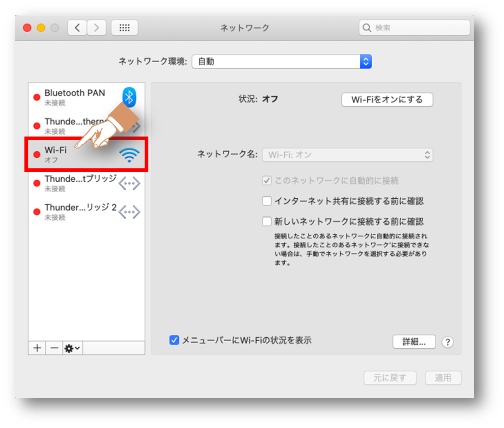This screenshot has width=504, height=428.
Task: Open the ネットワーク名 Wi-Fi: オン dropdown
Action: coord(347,155)
